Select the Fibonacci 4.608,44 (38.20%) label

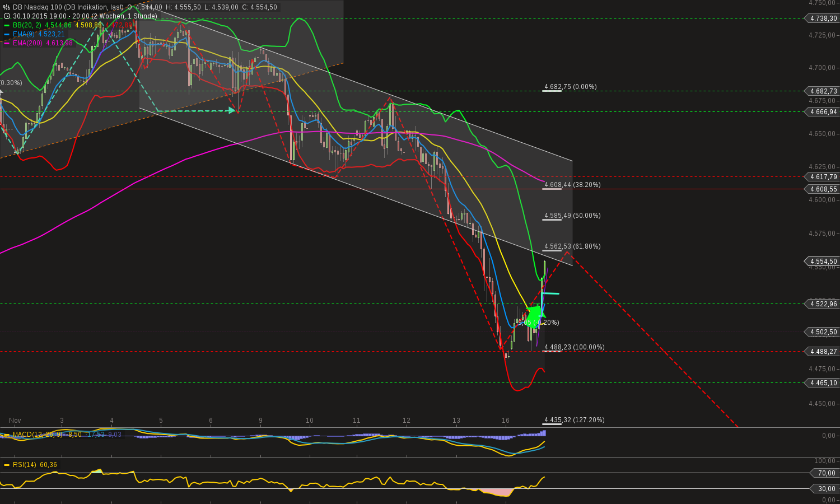point(572,185)
